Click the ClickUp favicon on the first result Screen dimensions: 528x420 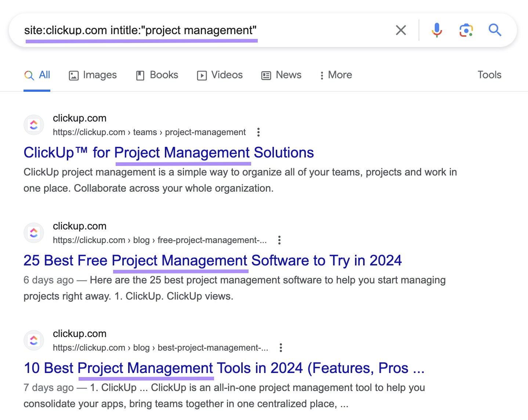(33, 124)
